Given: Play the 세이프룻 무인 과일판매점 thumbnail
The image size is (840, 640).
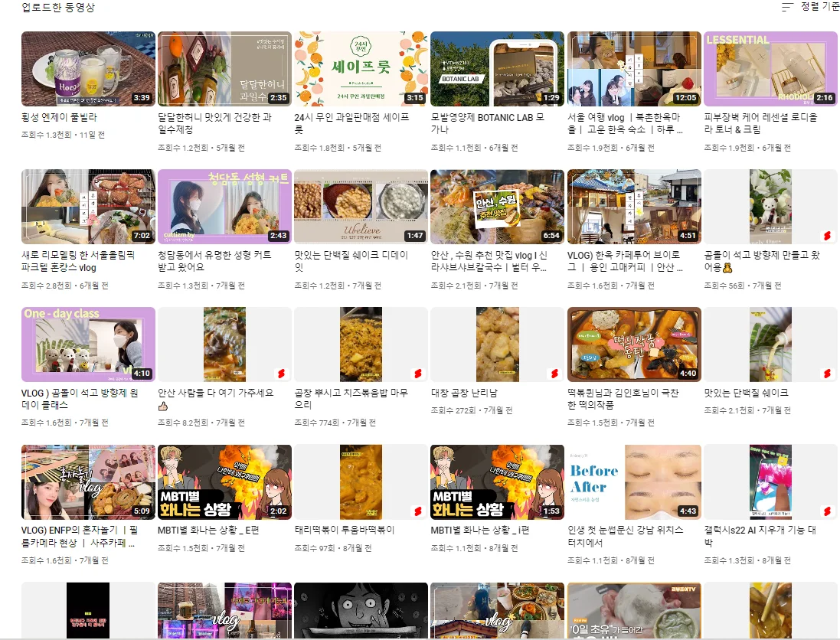Looking at the screenshot, I should [361, 69].
